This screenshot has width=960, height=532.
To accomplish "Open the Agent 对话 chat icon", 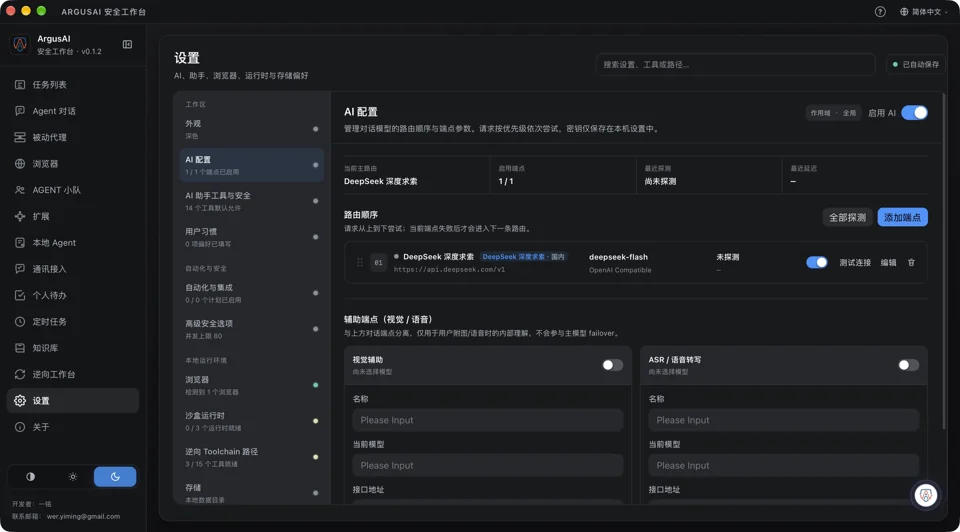I will (20, 111).
